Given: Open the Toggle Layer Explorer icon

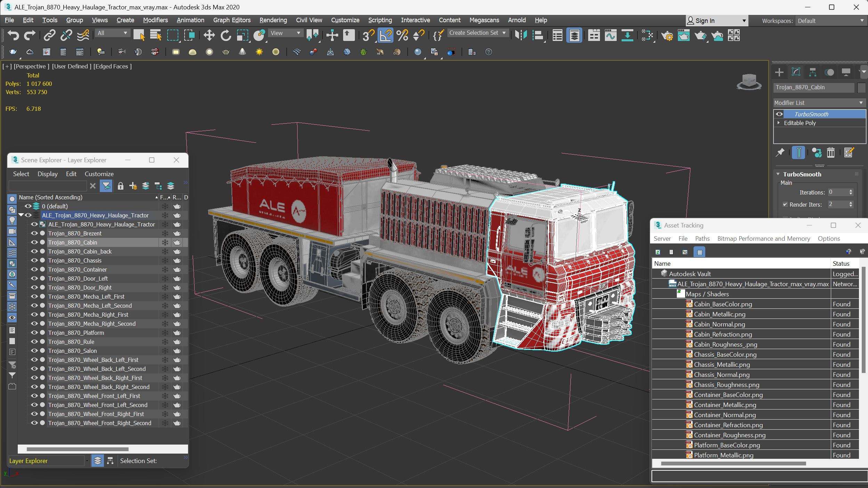Looking at the screenshot, I should point(574,35).
